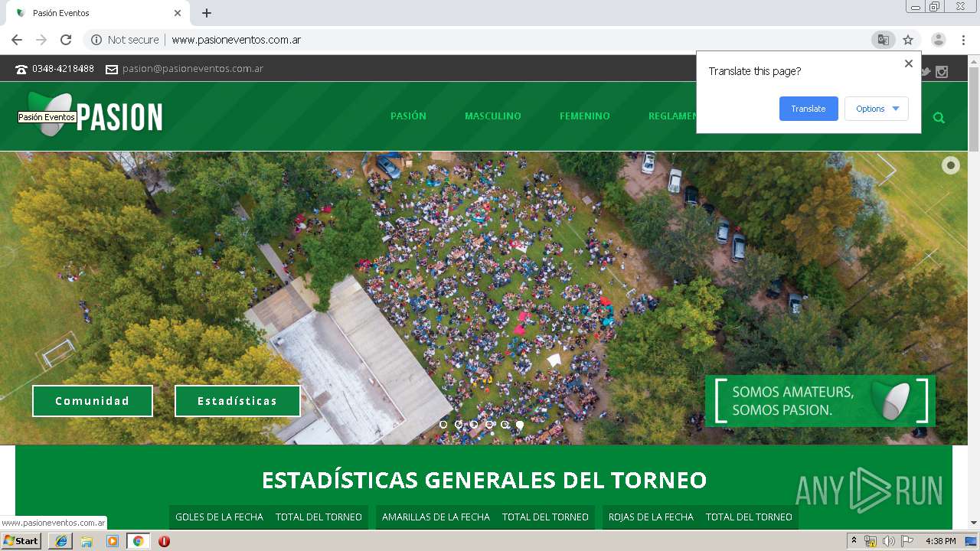Select the second slider pagination dot
Screen dimensions: 980x551
[x=459, y=424]
